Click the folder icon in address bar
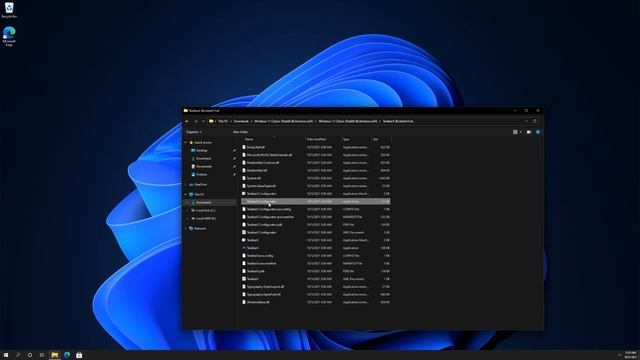The height and width of the screenshot is (360, 640). pos(211,121)
